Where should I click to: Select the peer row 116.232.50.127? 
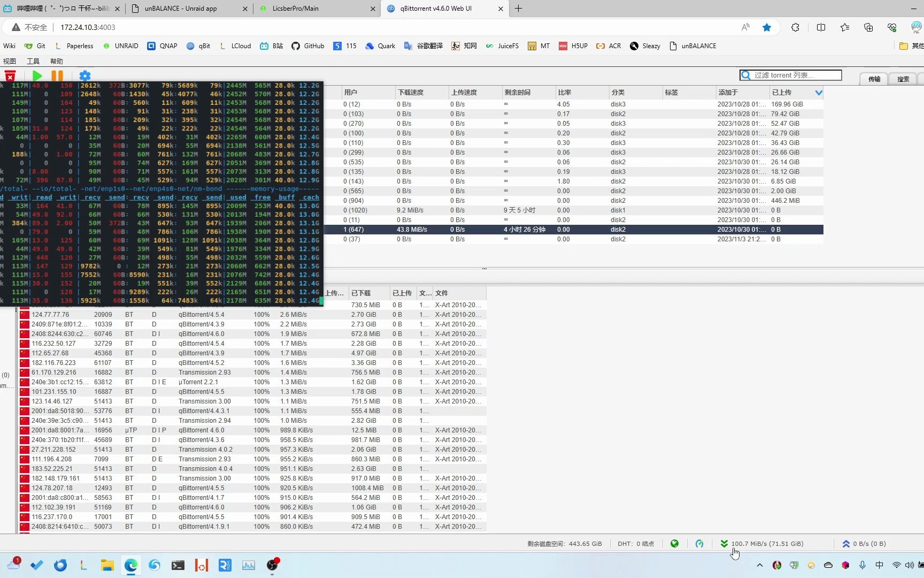click(252, 344)
